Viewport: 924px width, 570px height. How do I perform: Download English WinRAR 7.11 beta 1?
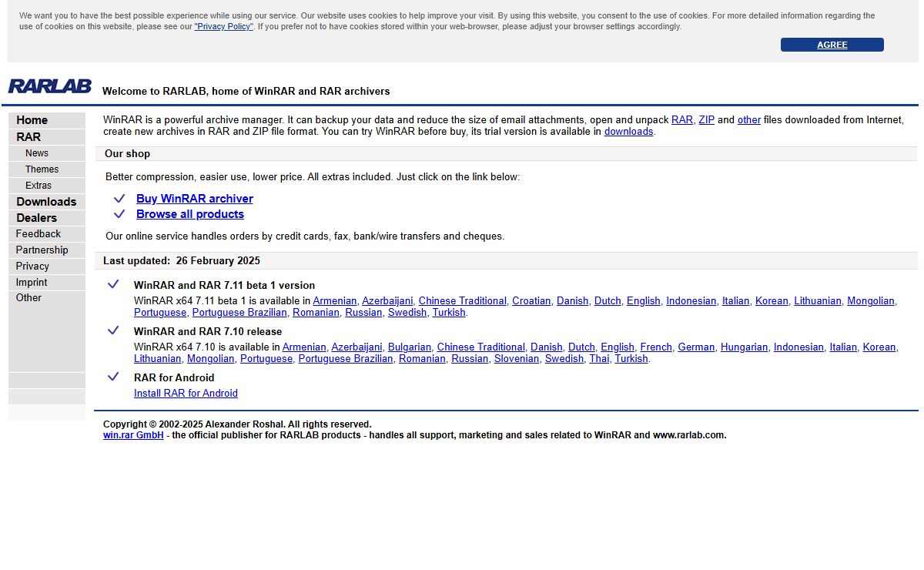coord(644,301)
